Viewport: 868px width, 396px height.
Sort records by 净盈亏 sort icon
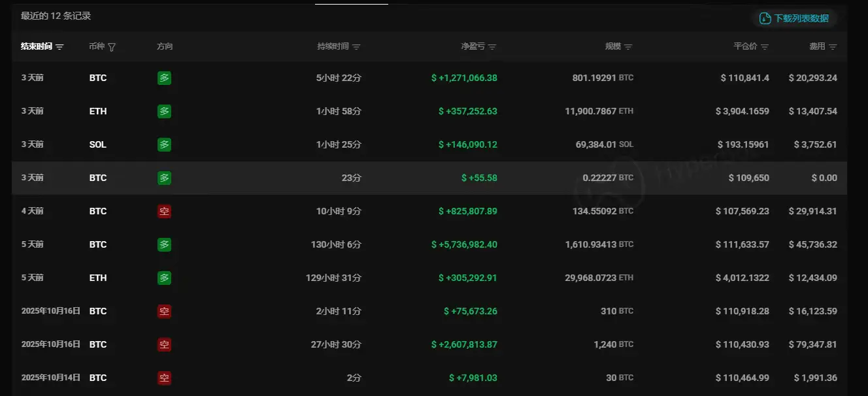[492, 47]
